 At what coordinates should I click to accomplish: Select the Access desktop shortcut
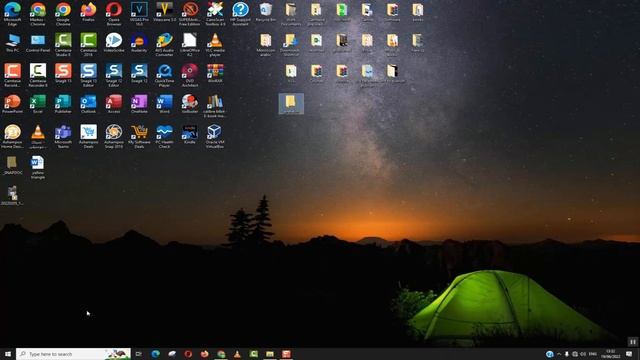pyautogui.click(x=113, y=104)
